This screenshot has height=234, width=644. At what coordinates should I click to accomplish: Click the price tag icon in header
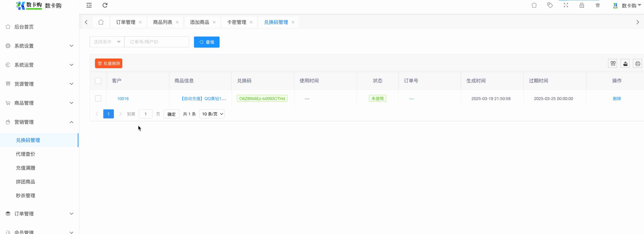point(550,5)
